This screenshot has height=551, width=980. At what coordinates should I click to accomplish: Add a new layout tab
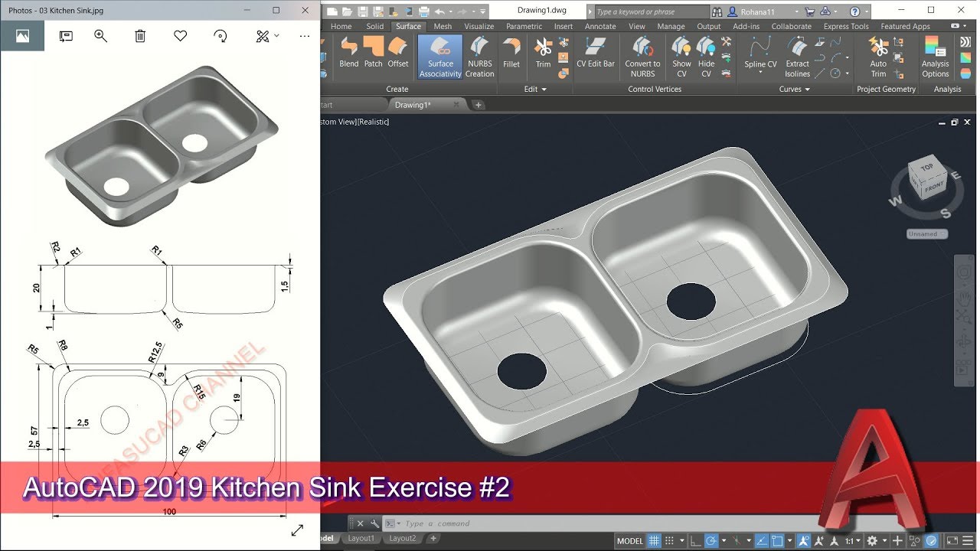(433, 538)
